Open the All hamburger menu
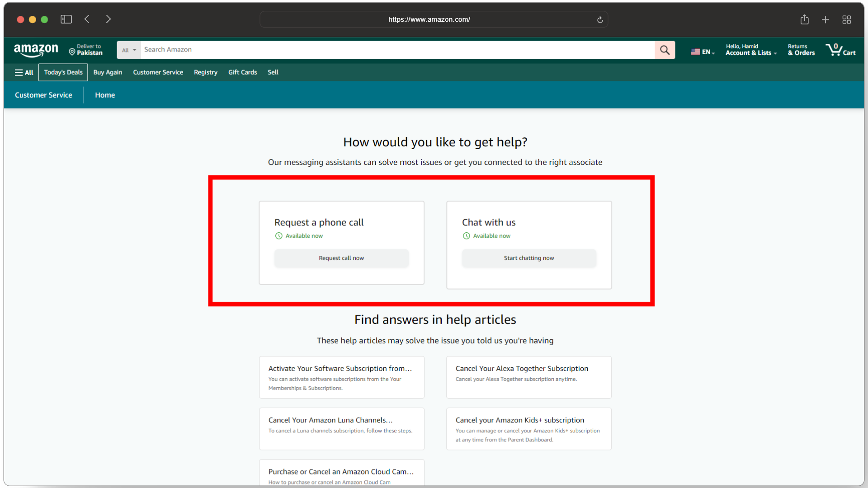 pos(24,72)
